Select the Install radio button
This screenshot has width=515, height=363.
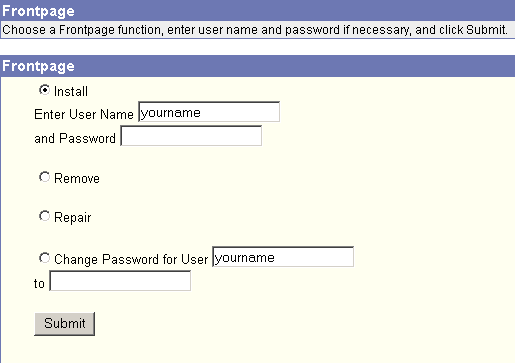coord(44,90)
